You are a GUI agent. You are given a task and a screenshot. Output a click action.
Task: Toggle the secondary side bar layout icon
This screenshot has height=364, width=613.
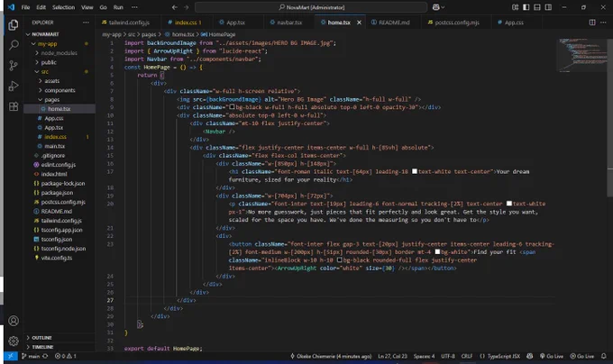548,7
